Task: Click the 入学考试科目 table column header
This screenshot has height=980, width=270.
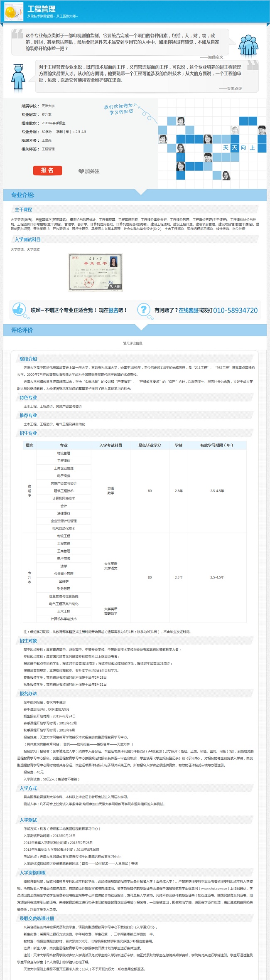Action: coord(110,445)
